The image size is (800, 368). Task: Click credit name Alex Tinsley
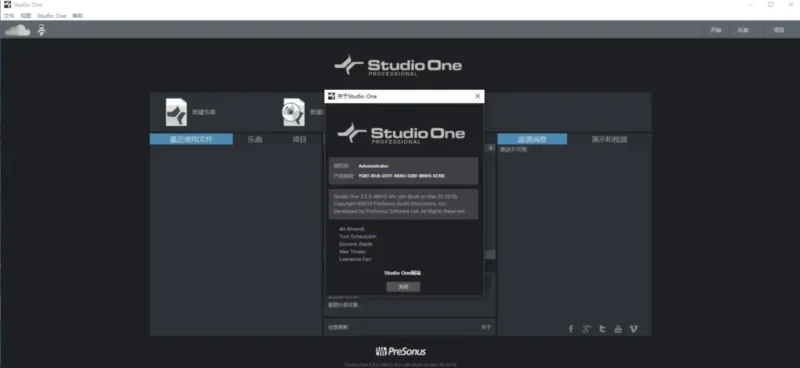click(352, 252)
